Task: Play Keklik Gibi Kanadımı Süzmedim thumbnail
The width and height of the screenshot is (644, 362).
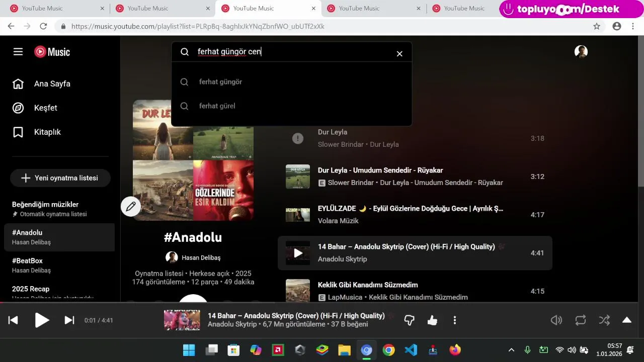Action: tap(298, 291)
